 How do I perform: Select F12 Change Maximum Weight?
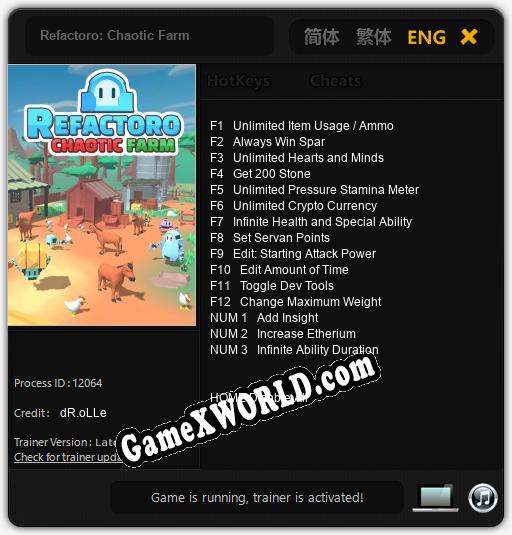coord(296,302)
